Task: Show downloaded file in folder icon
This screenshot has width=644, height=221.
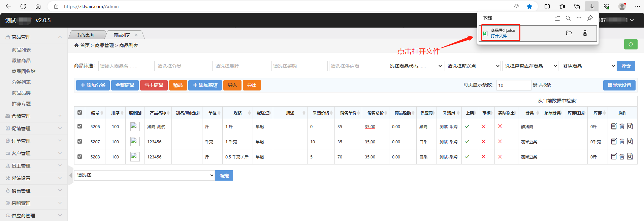Action: click(x=569, y=33)
